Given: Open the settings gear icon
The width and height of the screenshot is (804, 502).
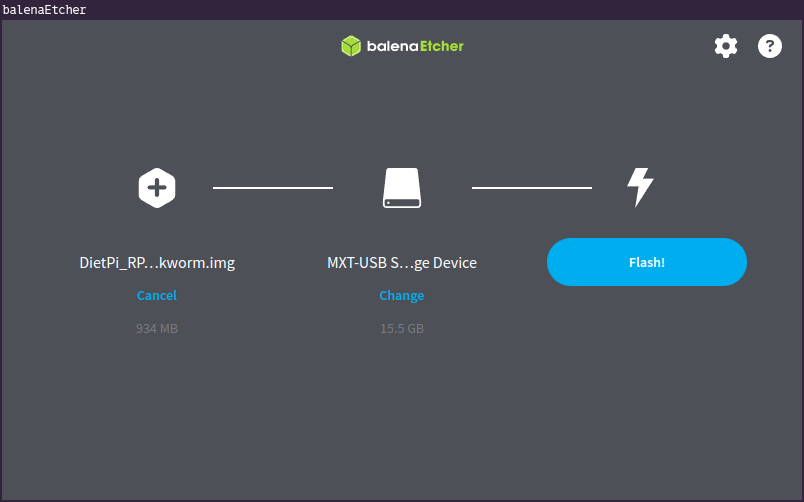Looking at the screenshot, I should tap(725, 46).
